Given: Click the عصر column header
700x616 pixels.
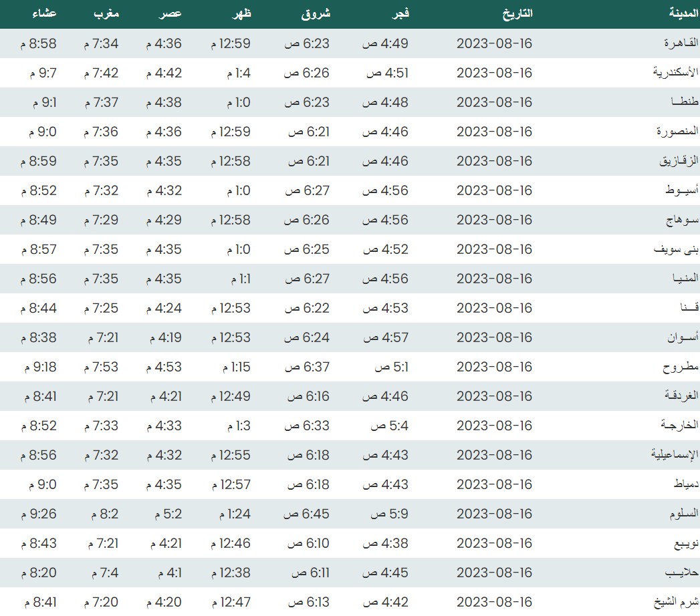Looking at the screenshot, I should (x=170, y=13).
